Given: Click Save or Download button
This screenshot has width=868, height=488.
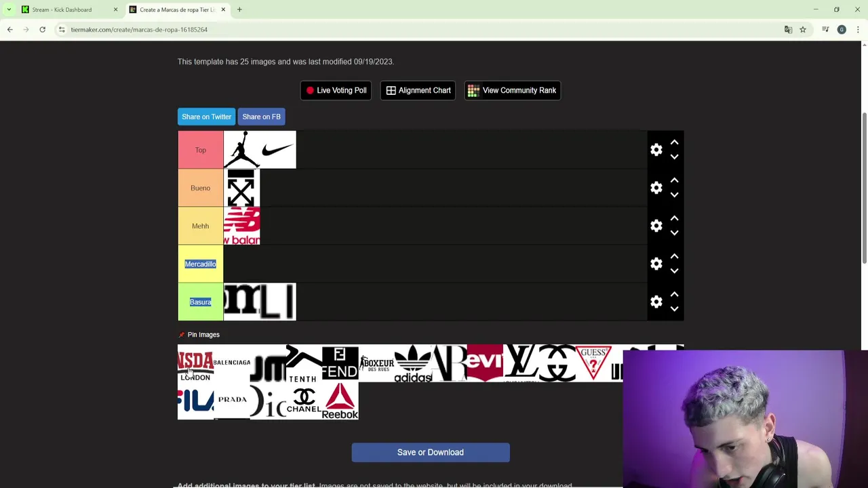Looking at the screenshot, I should coord(431,452).
